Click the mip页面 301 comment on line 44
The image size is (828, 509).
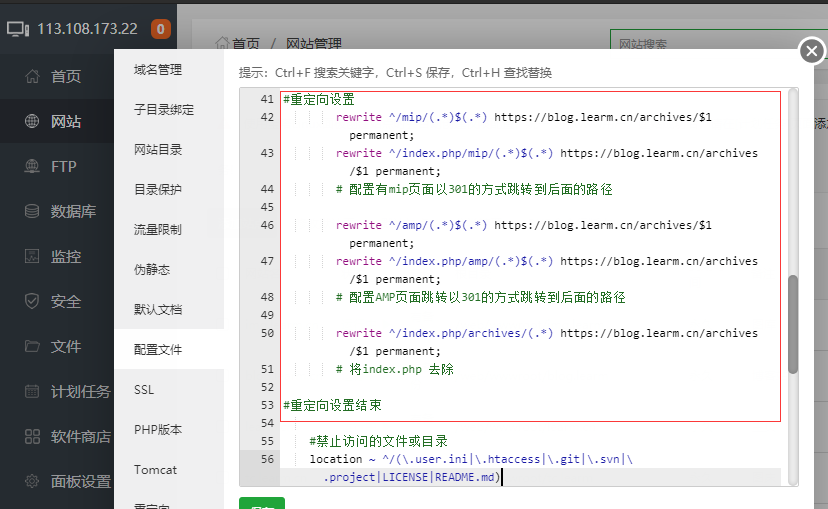pyautogui.click(x=474, y=190)
